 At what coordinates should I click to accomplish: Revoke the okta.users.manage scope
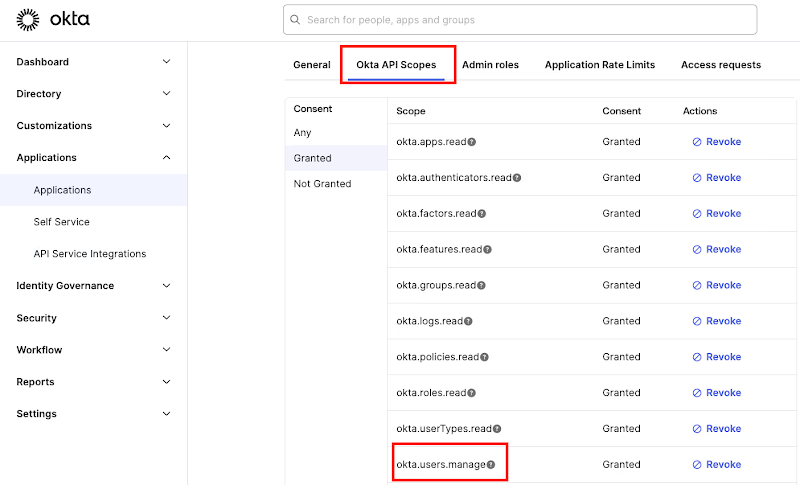pos(717,465)
